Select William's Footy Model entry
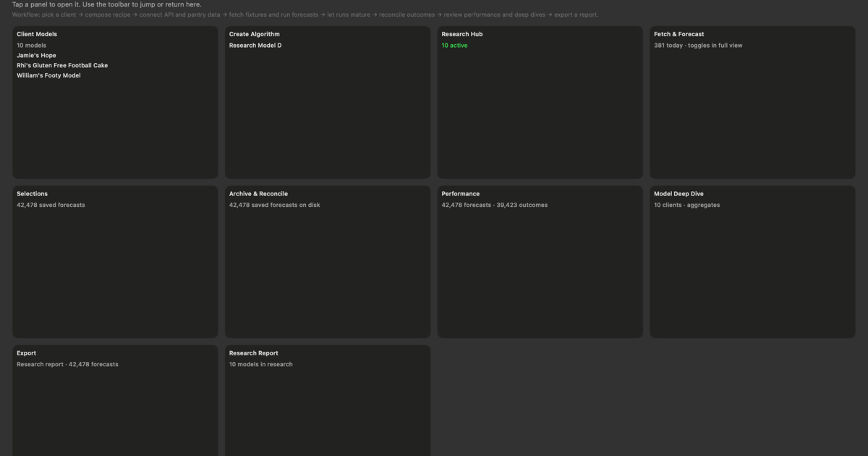This screenshot has width=868, height=456. coord(48,75)
